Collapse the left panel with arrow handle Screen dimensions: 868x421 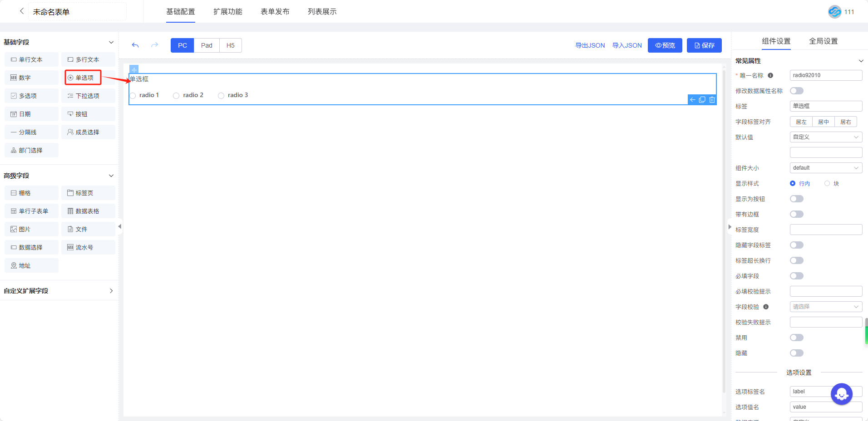coord(120,226)
